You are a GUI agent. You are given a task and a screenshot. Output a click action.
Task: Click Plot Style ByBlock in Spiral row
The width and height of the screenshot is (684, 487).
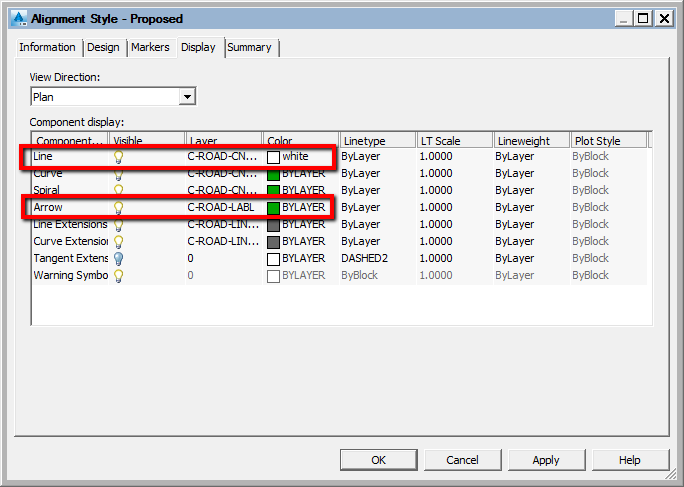tap(590, 190)
